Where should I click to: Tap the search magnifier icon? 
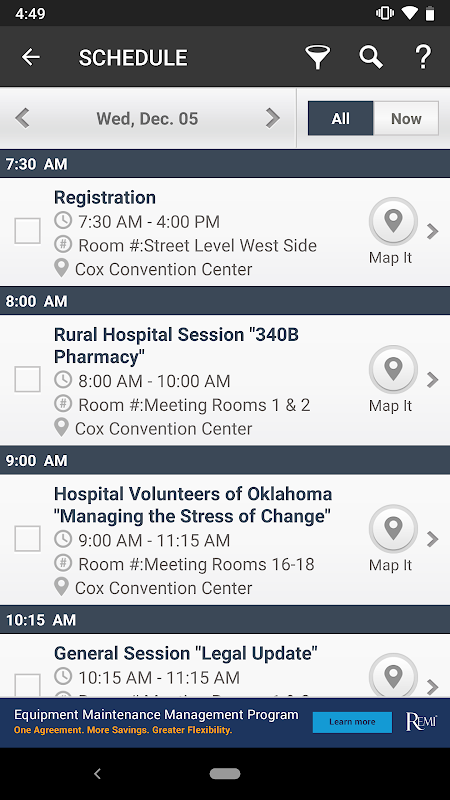pos(371,57)
